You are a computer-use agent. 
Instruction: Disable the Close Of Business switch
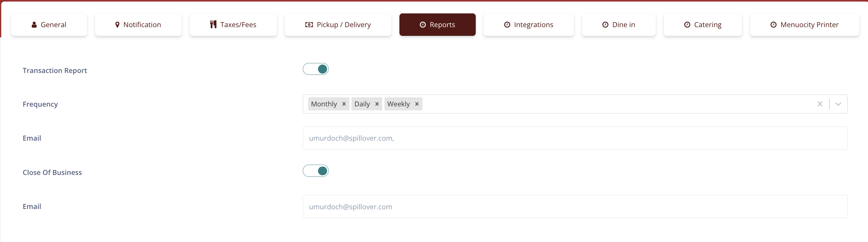point(315,171)
